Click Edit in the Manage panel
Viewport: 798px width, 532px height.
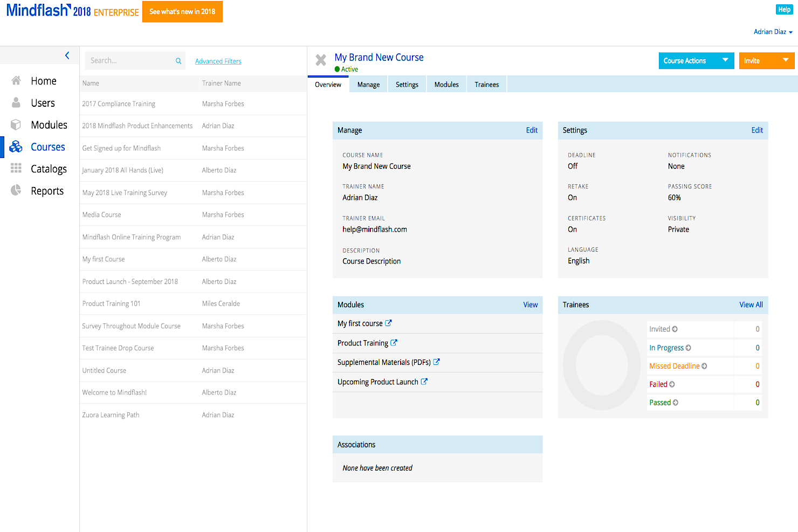[x=532, y=130]
